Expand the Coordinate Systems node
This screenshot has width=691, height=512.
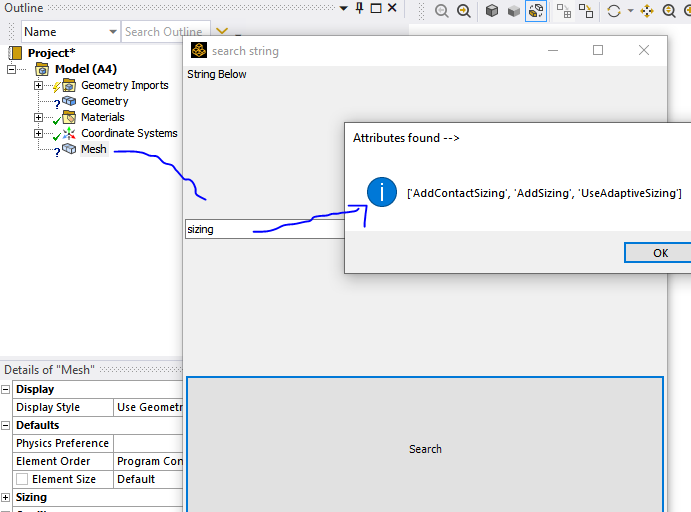pos(38,133)
